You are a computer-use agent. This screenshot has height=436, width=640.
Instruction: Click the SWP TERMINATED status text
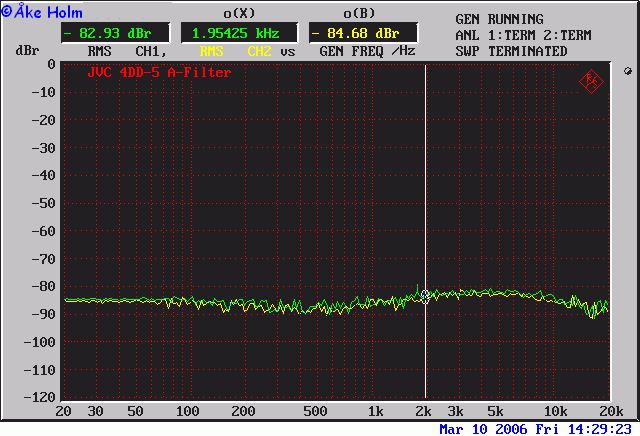pyautogui.click(x=511, y=51)
